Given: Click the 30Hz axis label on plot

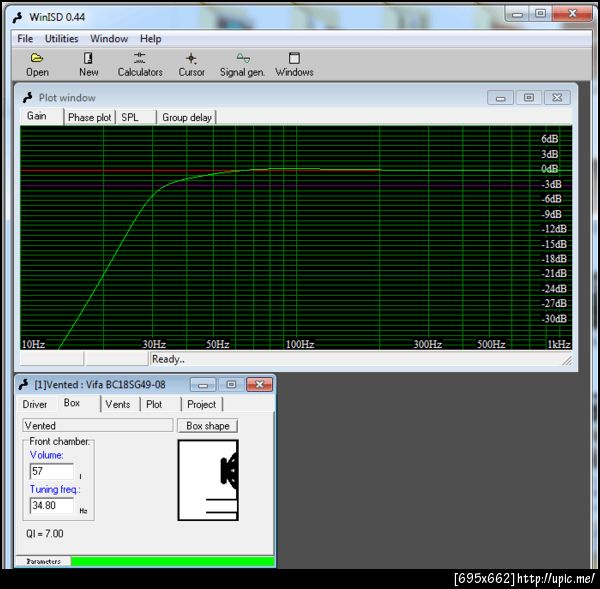Looking at the screenshot, I should pyautogui.click(x=154, y=344).
